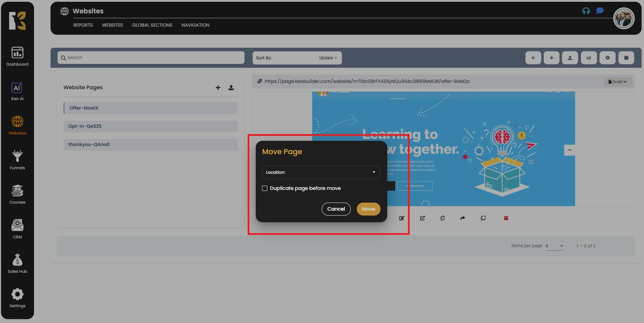Click the archive box toolbar icon
The width and height of the screenshot is (644, 323).
(626, 58)
